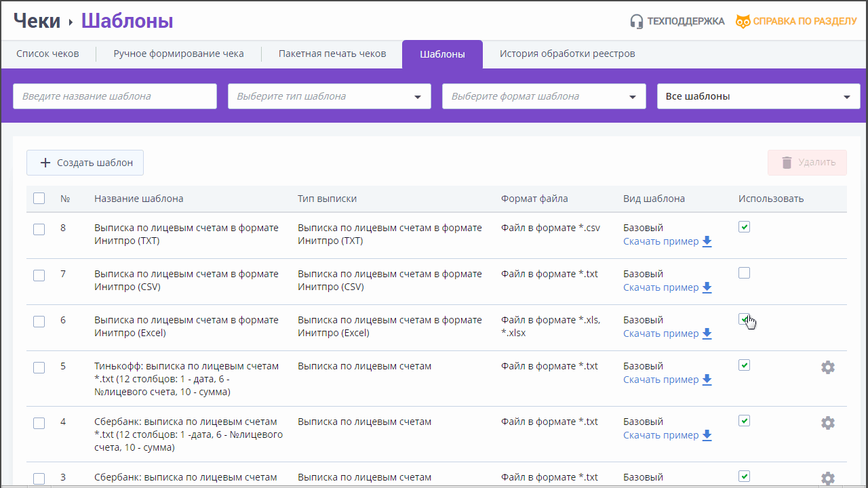Tick the select-all checkbox in table header
The height and width of the screenshot is (488, 868).
[39, 199]
